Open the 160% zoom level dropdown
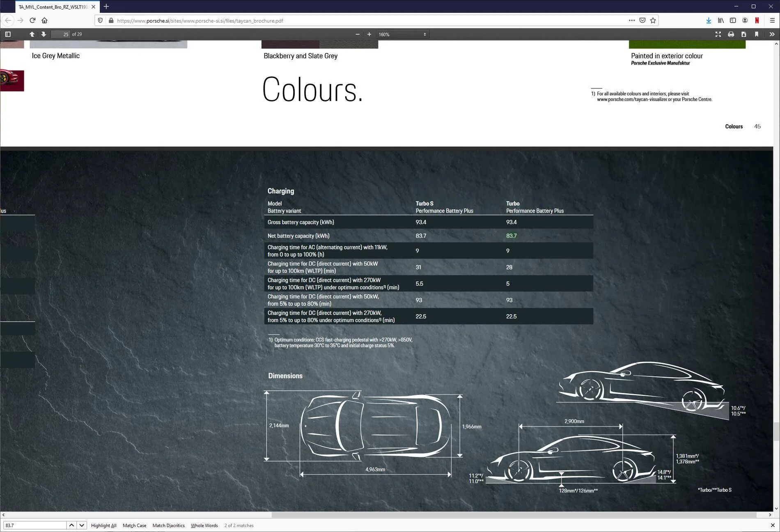 click(402, 34)
